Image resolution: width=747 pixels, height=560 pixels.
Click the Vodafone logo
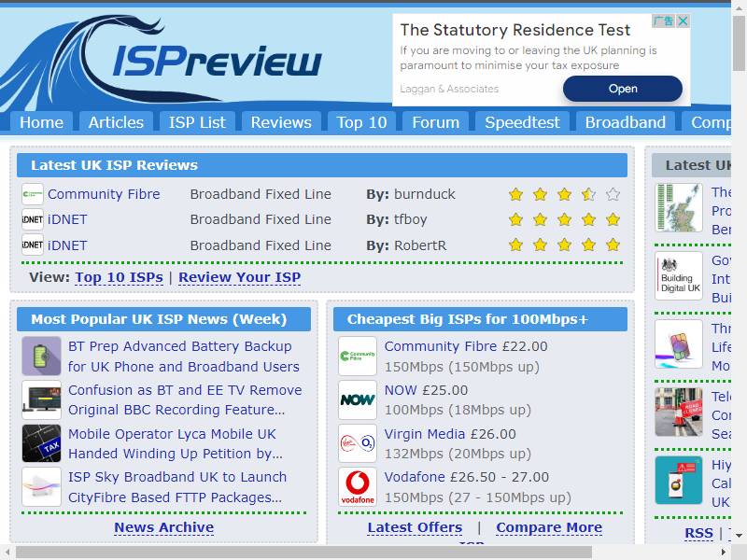[x=358, y=486]
